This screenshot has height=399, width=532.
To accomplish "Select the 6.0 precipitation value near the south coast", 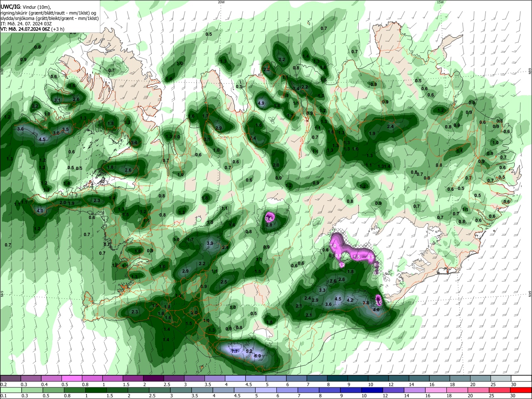I will pos(257,356).
